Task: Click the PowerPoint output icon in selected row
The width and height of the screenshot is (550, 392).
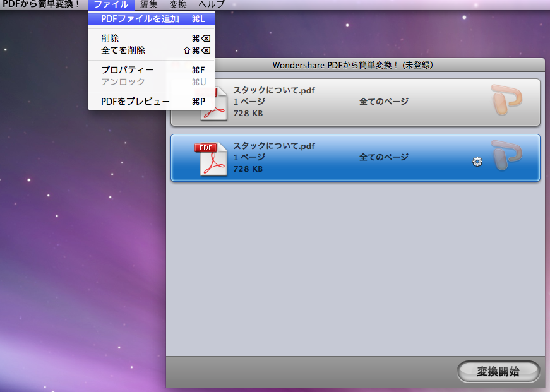Action: (506, 155)
